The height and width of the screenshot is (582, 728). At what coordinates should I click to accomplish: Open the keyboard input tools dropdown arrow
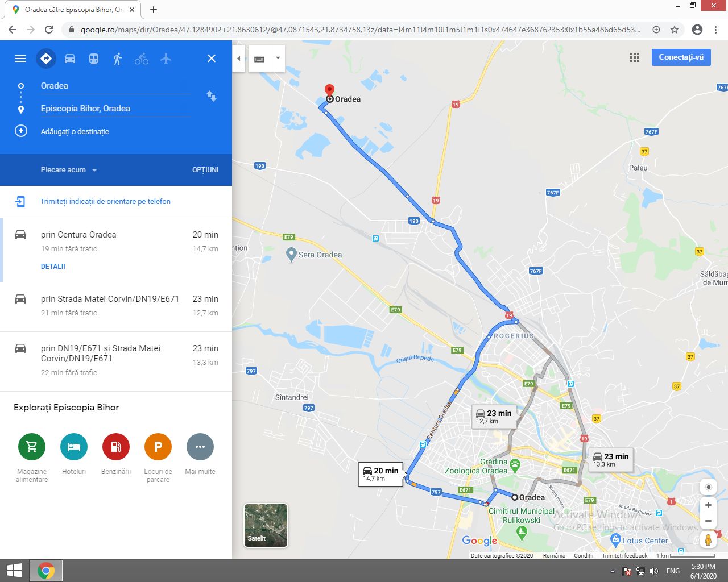pos(278,59)
